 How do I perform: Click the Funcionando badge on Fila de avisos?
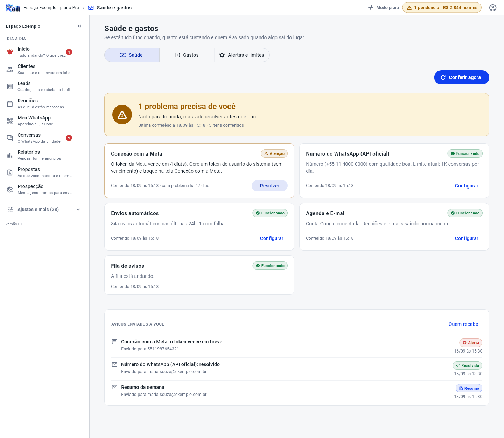pos(270,266)
